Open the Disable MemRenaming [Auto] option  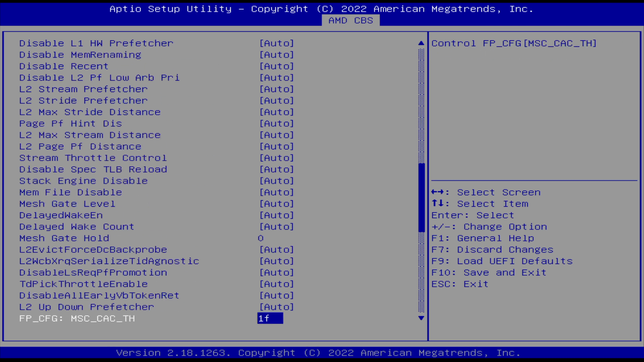[x=277, y=55]
